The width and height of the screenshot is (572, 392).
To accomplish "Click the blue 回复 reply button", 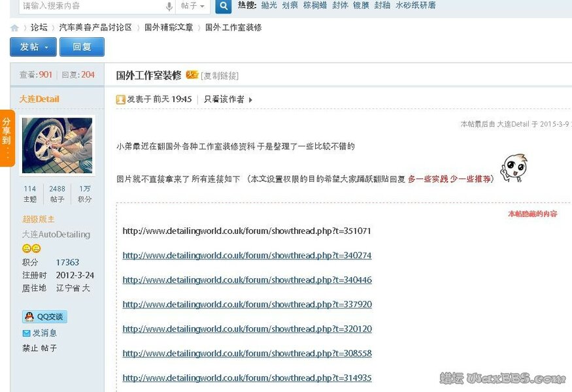I will (x=82, y=47).
